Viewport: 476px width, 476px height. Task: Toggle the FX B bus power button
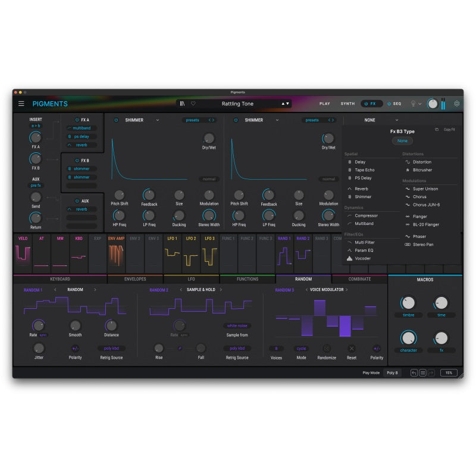77,160
